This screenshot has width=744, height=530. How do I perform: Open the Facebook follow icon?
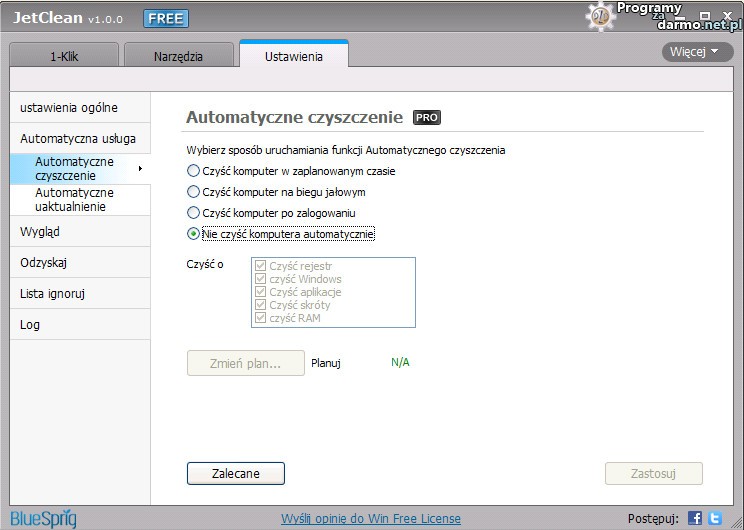coord(695,518)
